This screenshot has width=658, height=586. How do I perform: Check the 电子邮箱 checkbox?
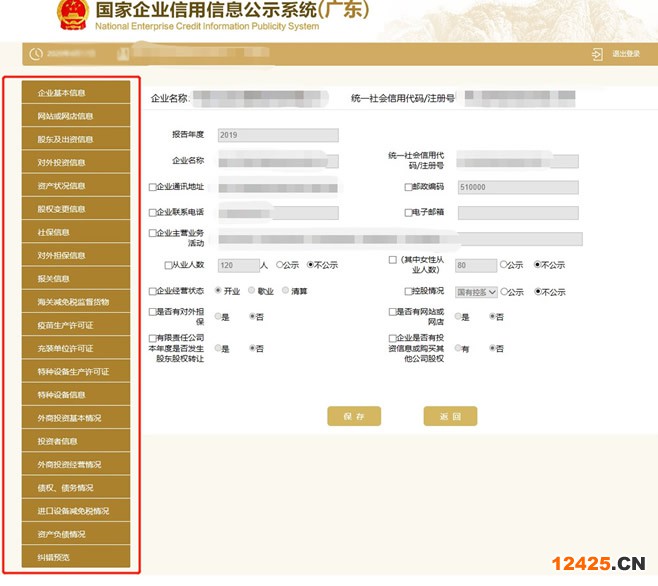pos(408,212)
